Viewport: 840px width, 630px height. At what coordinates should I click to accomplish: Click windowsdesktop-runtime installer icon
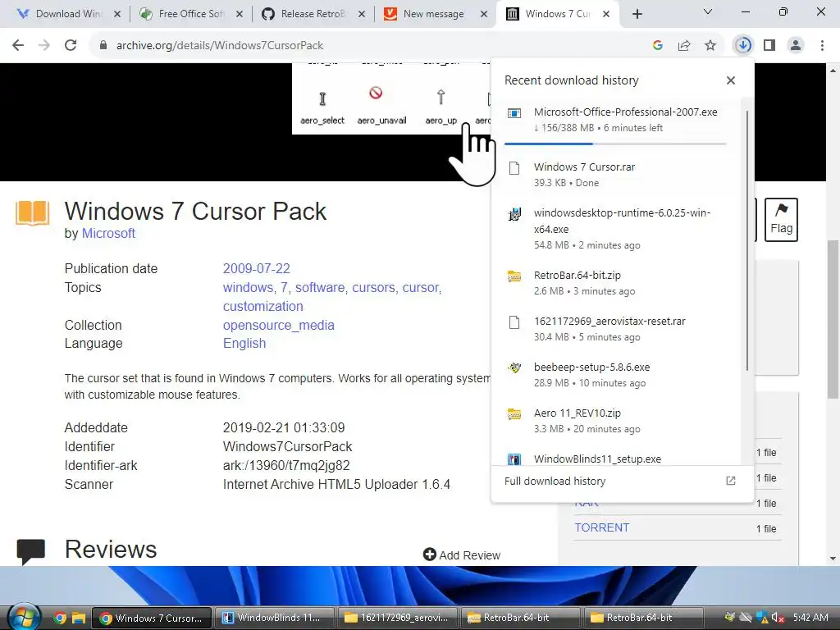coord(514,214)
